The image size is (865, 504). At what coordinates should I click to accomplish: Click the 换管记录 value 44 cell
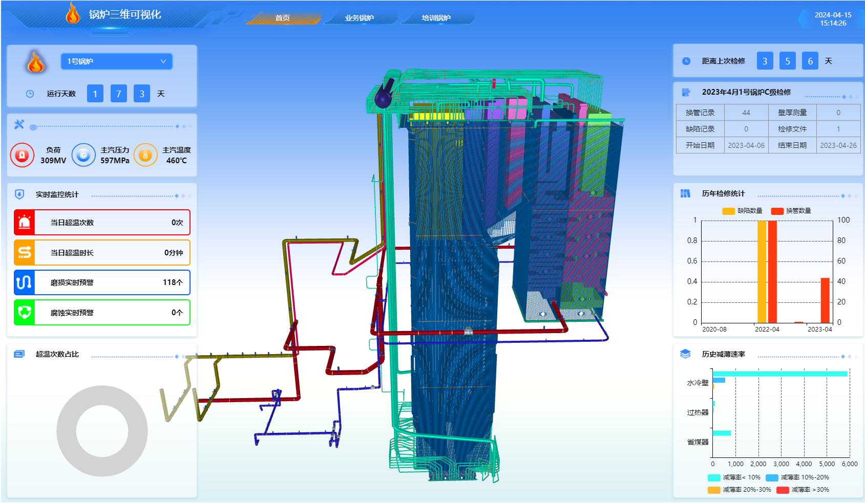pyautogui.click(x=746, y=113)
